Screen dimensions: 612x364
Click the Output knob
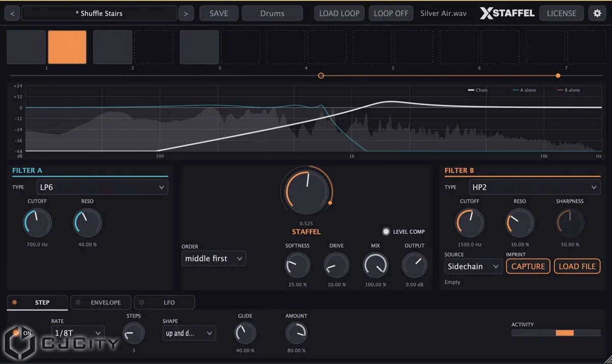click(x=414, y=265)
